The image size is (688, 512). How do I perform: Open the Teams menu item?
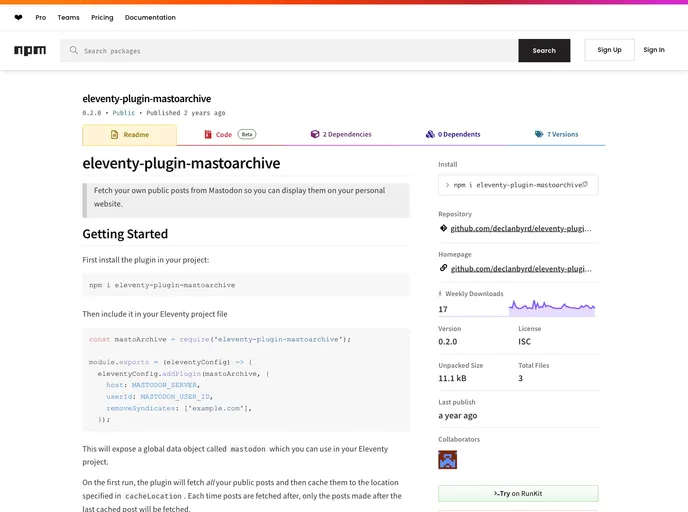[x=68, y=18]
